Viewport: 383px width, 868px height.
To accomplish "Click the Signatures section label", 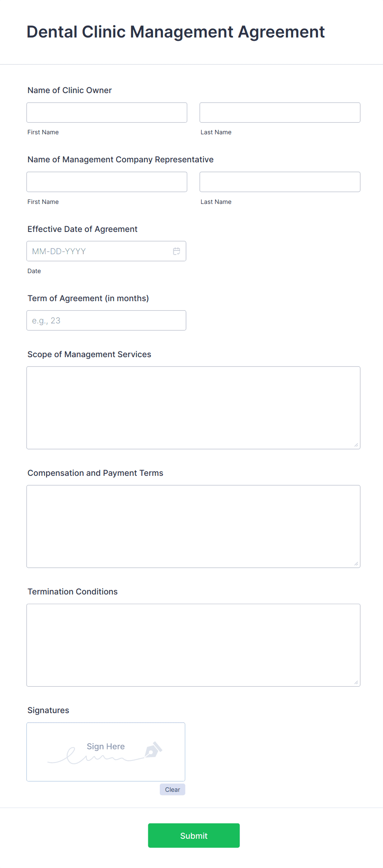I will (x=48, y=710).
